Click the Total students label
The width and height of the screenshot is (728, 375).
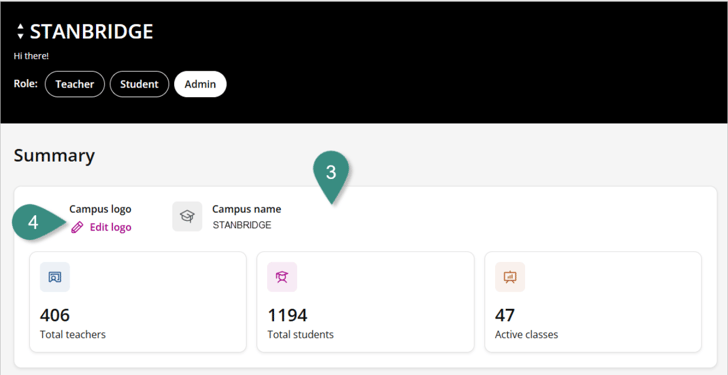coord(300,334)
